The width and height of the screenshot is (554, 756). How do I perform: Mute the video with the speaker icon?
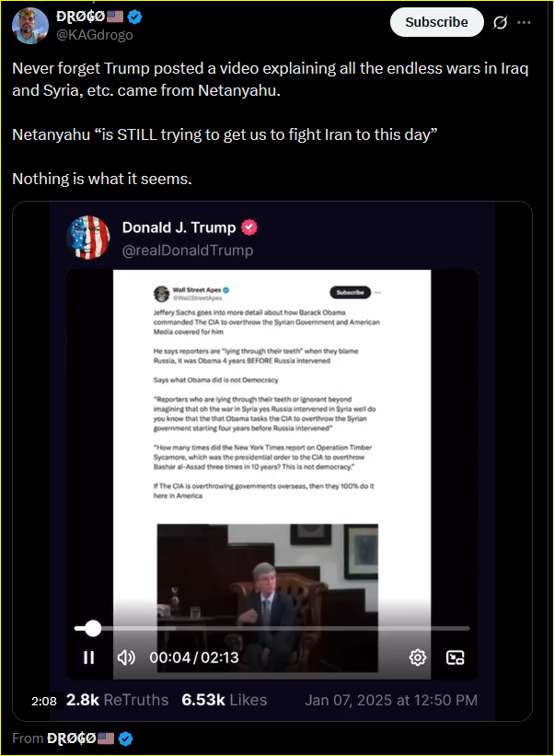tap(126, 657)
